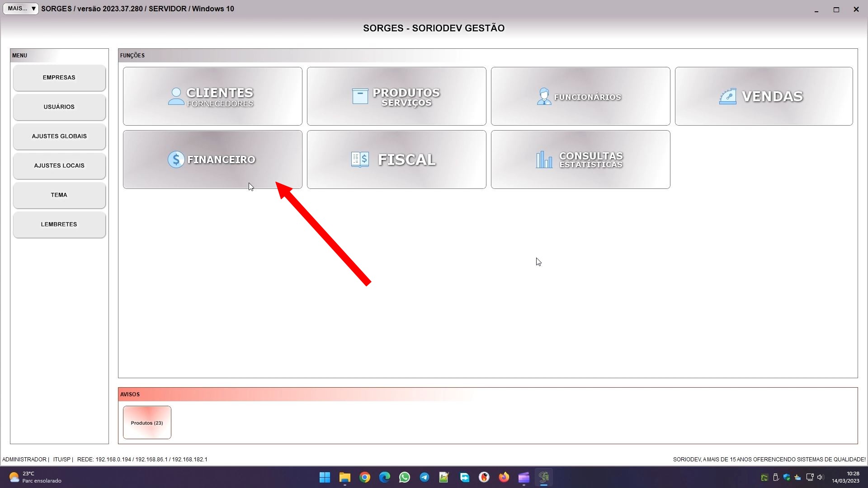Click the Tema menu button
868x488 pixels.
tap(59, 195)
